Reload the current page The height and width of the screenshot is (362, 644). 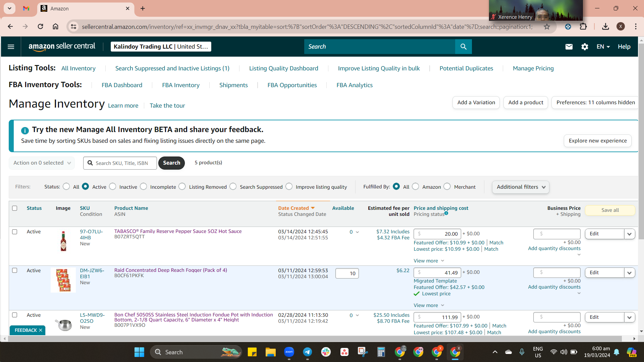[x=40, y=26]
